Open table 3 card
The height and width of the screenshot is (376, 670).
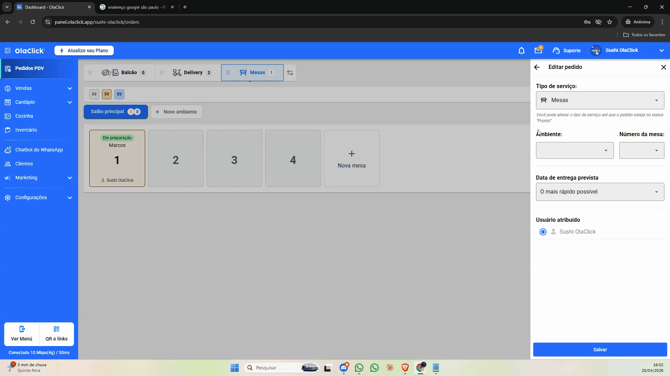click(x=234, y=159)
